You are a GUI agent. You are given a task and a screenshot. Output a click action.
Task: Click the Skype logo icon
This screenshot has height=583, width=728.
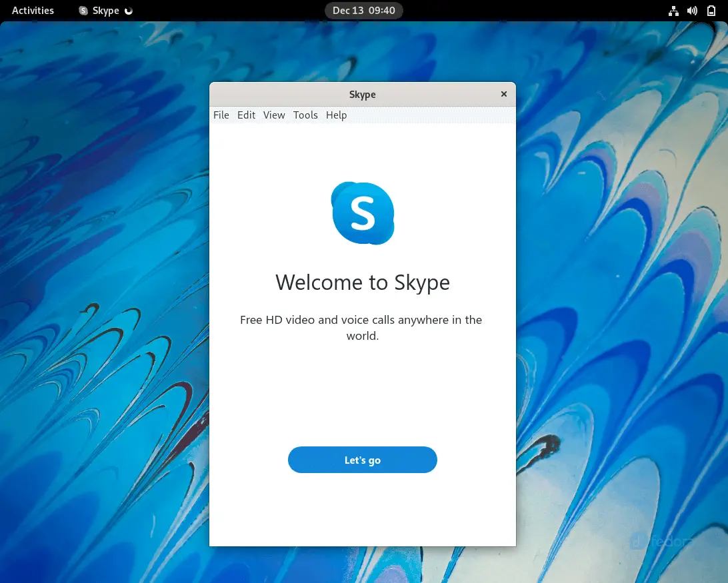coord(363,213)
